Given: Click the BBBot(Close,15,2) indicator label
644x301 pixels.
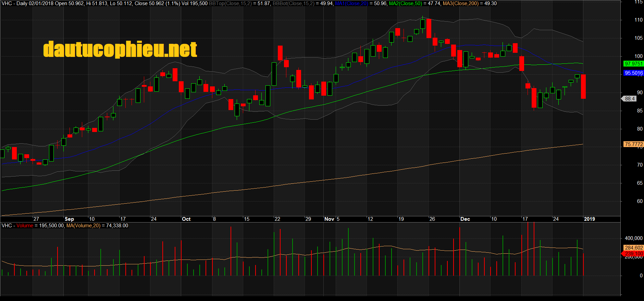Looking at the screenshot, I should tap(293, 3).
